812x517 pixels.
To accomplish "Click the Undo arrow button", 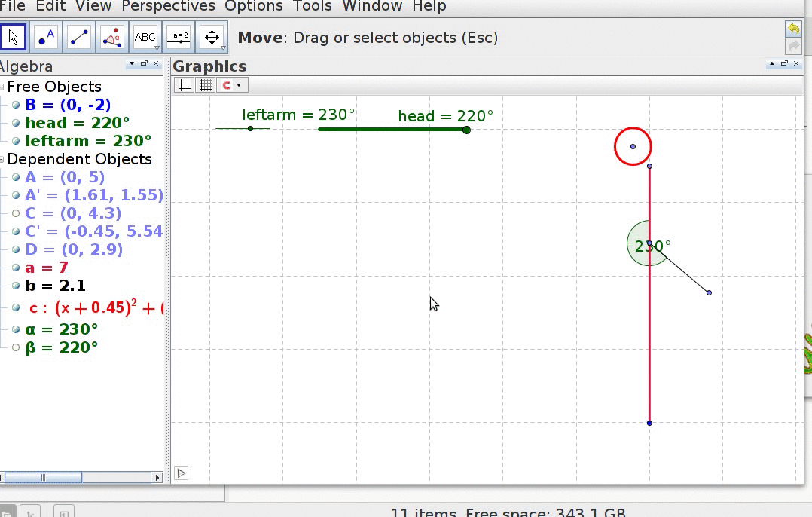I will pos(793,29).
